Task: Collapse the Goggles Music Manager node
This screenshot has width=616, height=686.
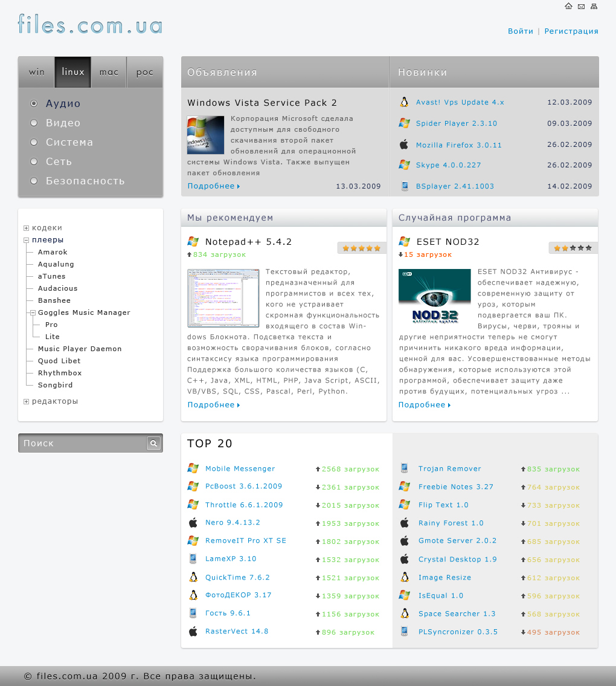Action: point(33,313)
